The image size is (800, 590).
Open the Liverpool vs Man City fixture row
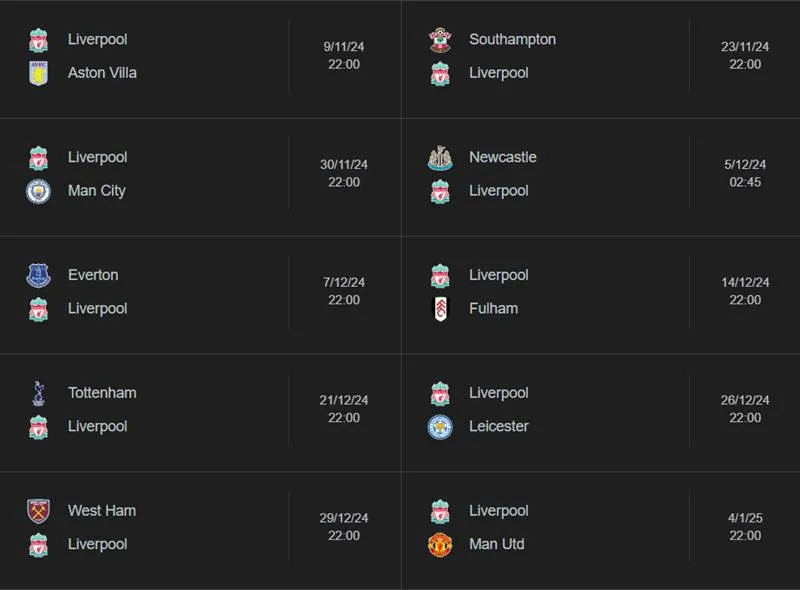tap(200, 174)
